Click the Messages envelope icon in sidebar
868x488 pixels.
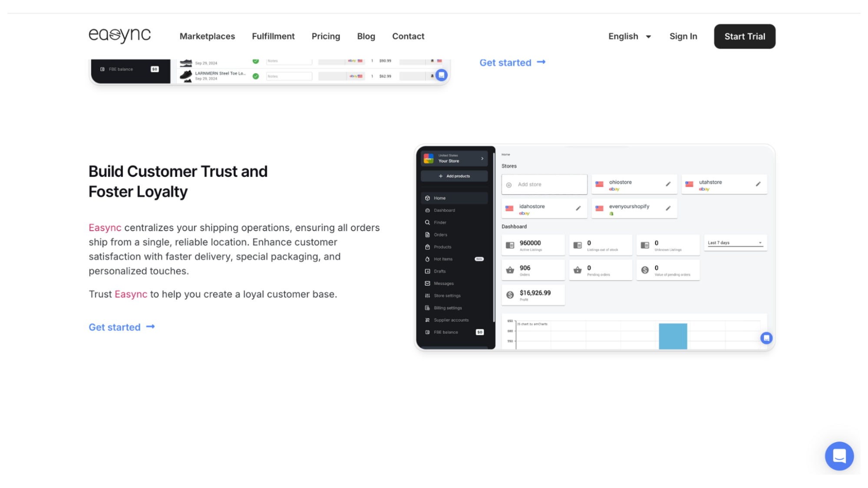click(x=427, y=283)
